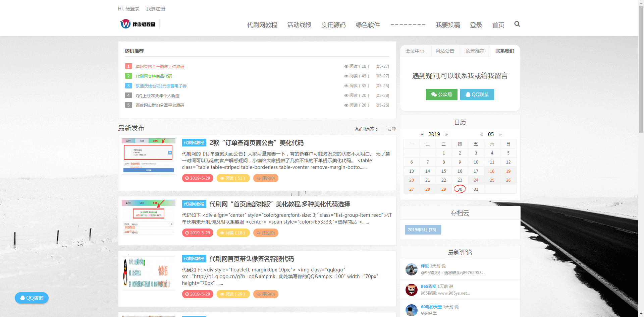Viewport: 644px width, 317px height.
Task: Switch to the 顶置推荐 tab
Action: 475,51
